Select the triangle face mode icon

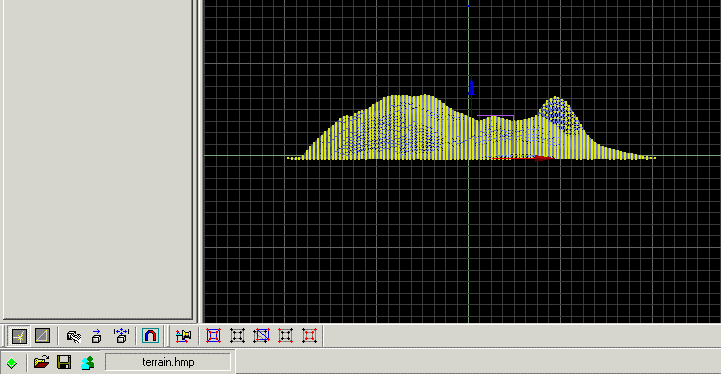point(42,336)
